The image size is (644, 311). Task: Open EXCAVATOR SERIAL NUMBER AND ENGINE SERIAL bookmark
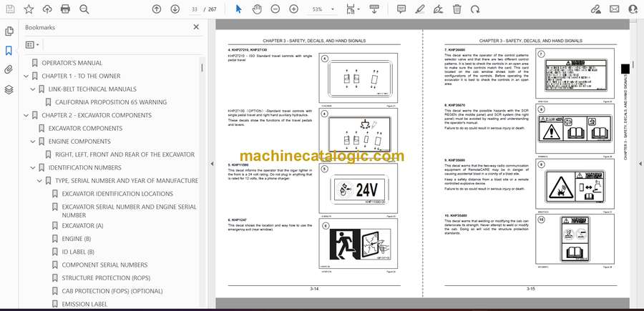click(x=130, y=211)
